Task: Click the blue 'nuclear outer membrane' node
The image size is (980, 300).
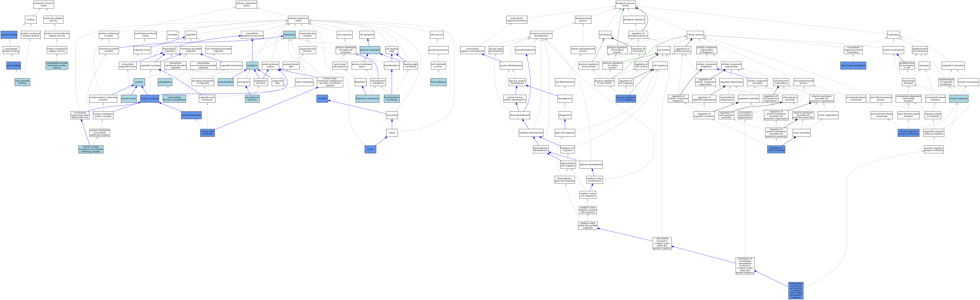Action: [207, 133]
